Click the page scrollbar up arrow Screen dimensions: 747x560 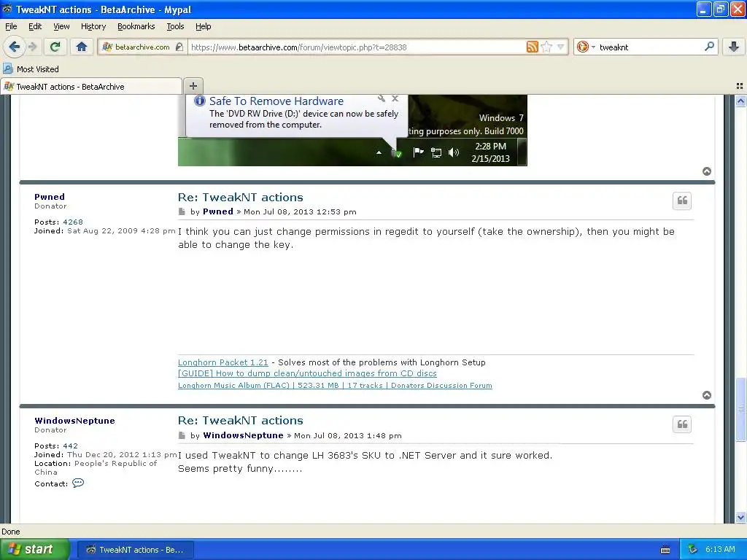coord(740,101)
